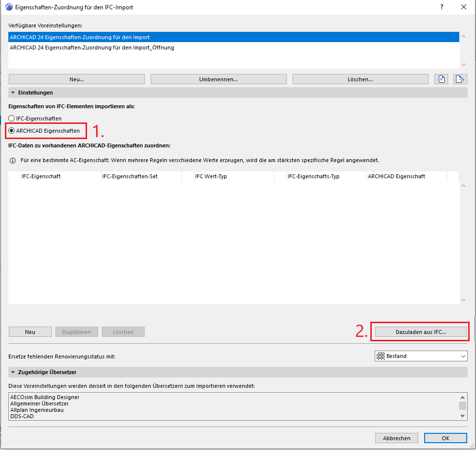Collapse the Zugehörige Übersetzer section
This screenshot has width=476, height=450.
(12, 372)
